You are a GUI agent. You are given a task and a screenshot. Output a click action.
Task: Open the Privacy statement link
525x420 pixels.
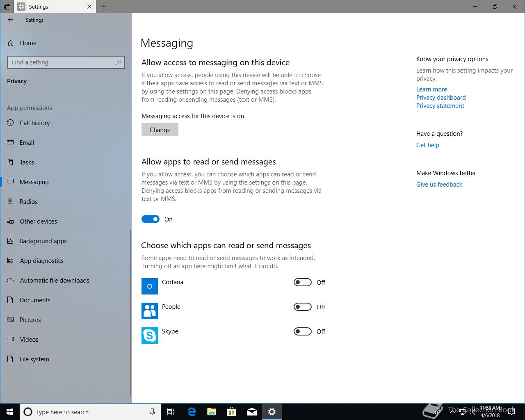click(440, 106)
